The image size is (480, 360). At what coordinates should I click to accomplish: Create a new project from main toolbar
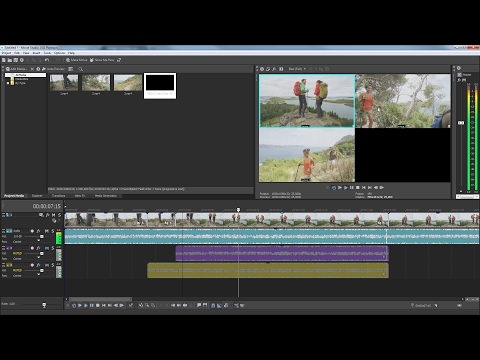[x=4, y=60]
